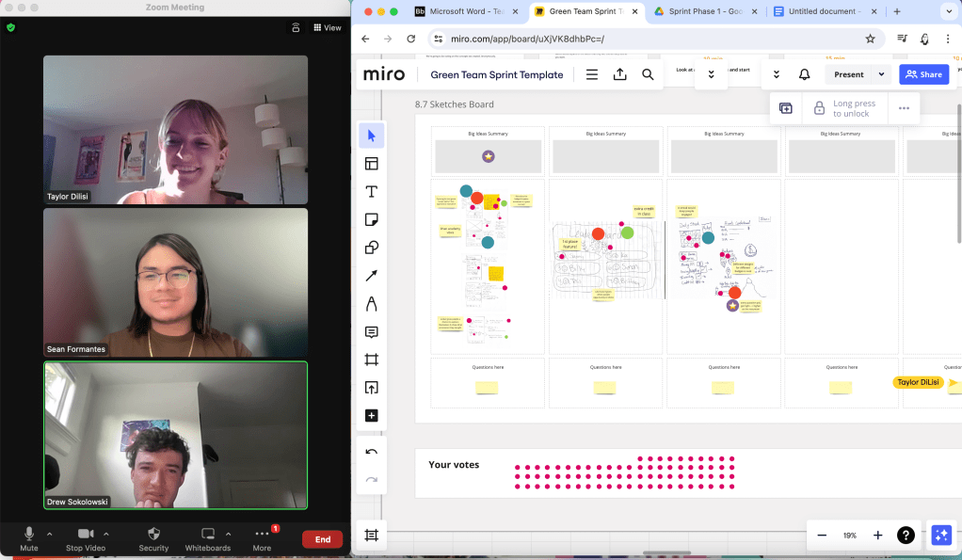Stop Video in Zoom meeting
The image size is (962, 560).
(x=86, y=538)
